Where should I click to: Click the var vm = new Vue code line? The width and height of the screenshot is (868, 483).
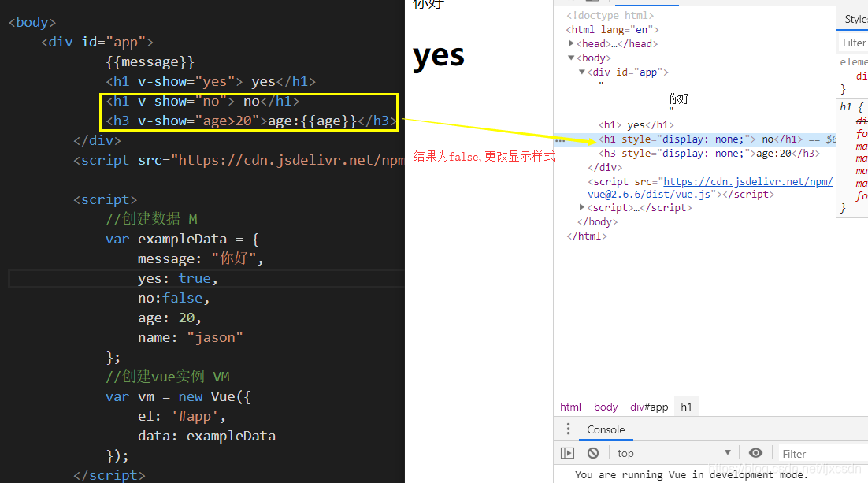pyautogui.click(x=178, y=396)
